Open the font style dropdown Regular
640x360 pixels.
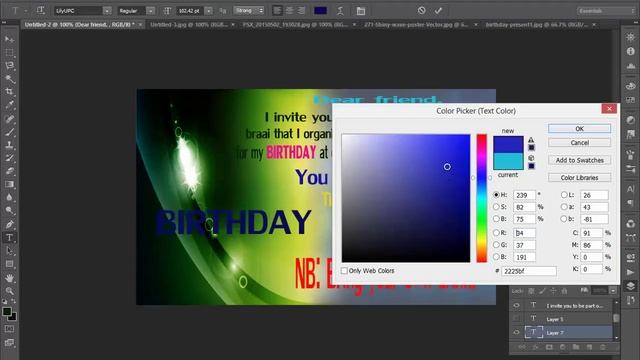tap(150, 11)
